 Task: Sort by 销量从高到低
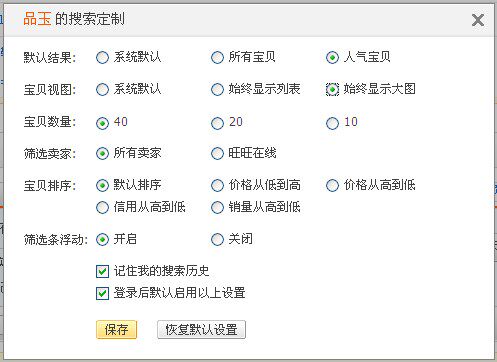tap(217, 208)
